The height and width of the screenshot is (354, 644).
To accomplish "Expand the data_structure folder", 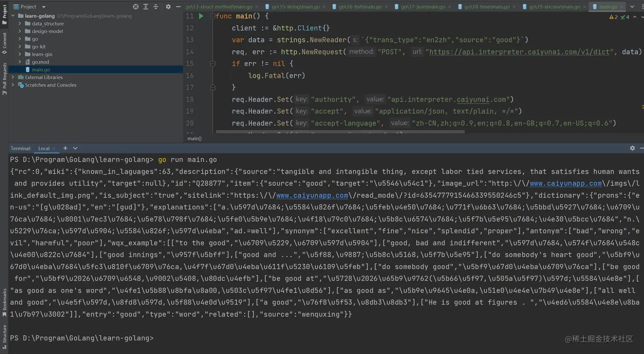I will pos(20,23).
